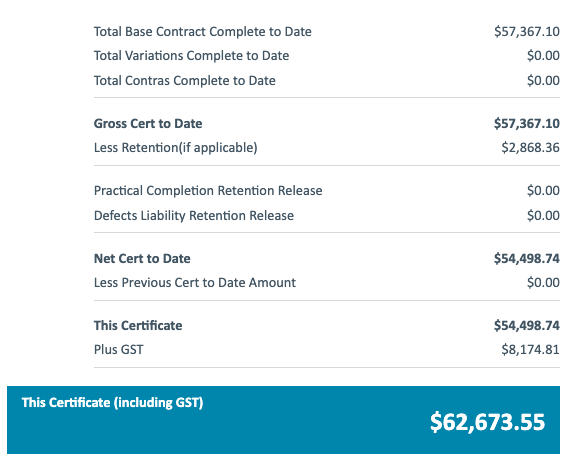Select the $8,174.81 GST amount
569x462 pixels.
tap(530, 349)
